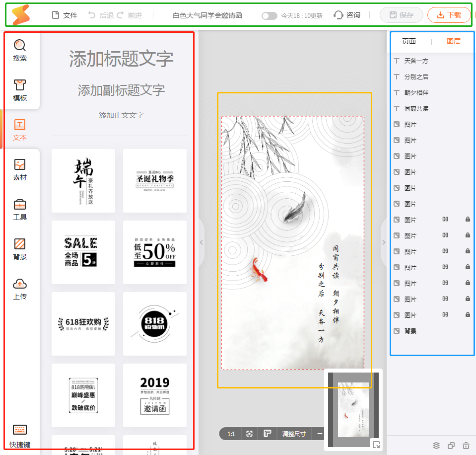Click the navigator preview thumbnail
The height and width of the screenshot is (455, 476).
click(353, 409)
